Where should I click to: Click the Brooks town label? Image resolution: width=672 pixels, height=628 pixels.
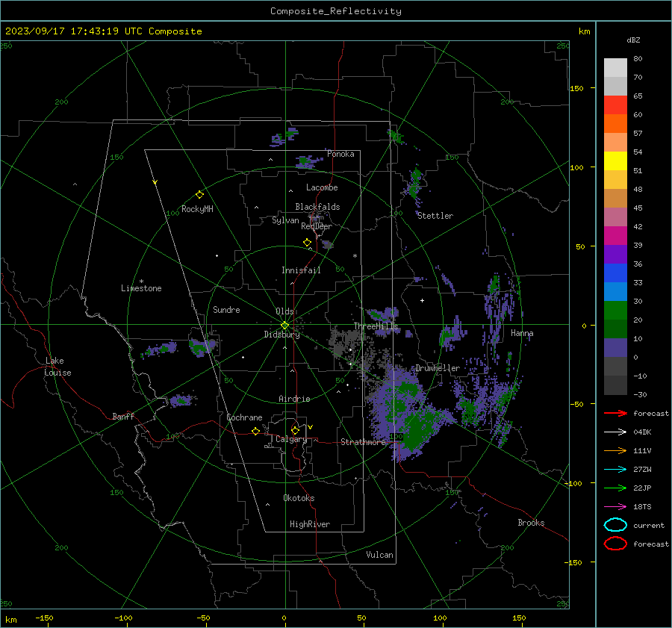coord(531,523)
